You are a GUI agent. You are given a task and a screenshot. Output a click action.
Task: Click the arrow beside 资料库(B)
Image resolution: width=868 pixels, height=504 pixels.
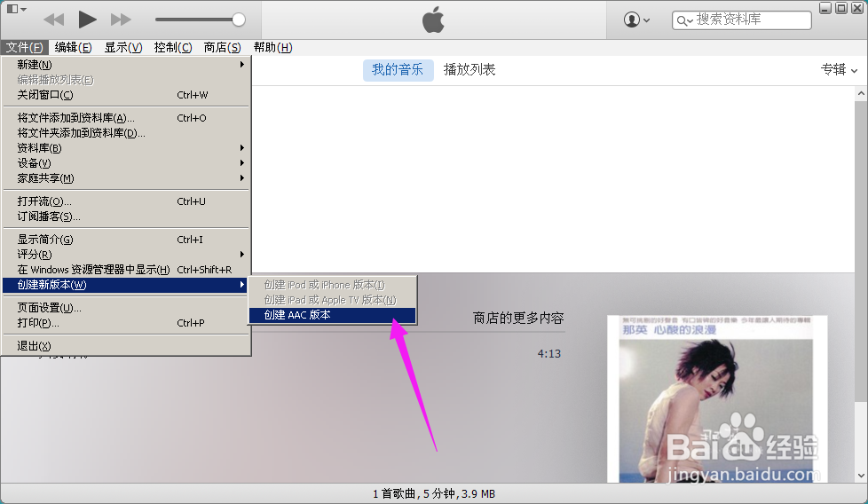click(x=242, y=148)
